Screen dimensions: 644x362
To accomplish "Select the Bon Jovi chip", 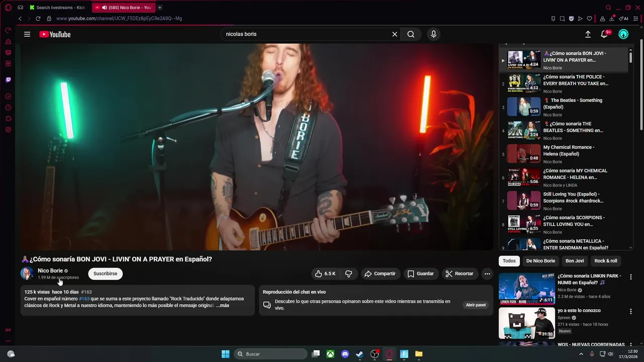I will [575, 261].
